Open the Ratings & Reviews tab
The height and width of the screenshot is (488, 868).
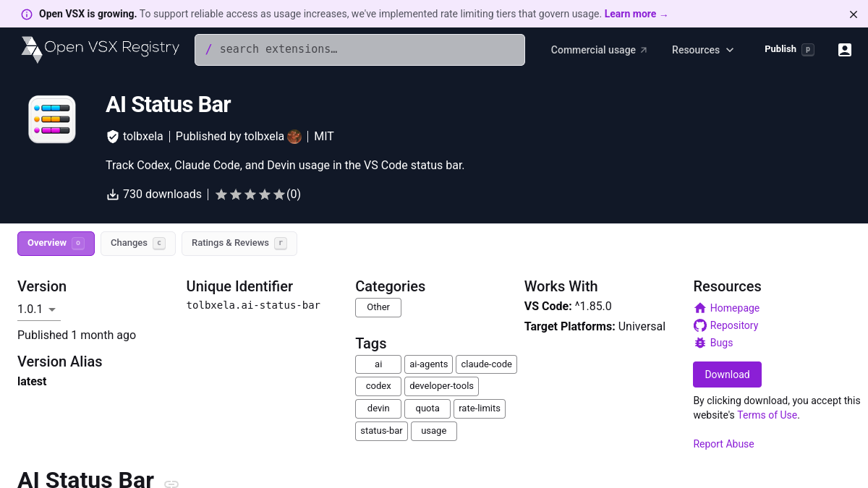[x=239, y=244]
